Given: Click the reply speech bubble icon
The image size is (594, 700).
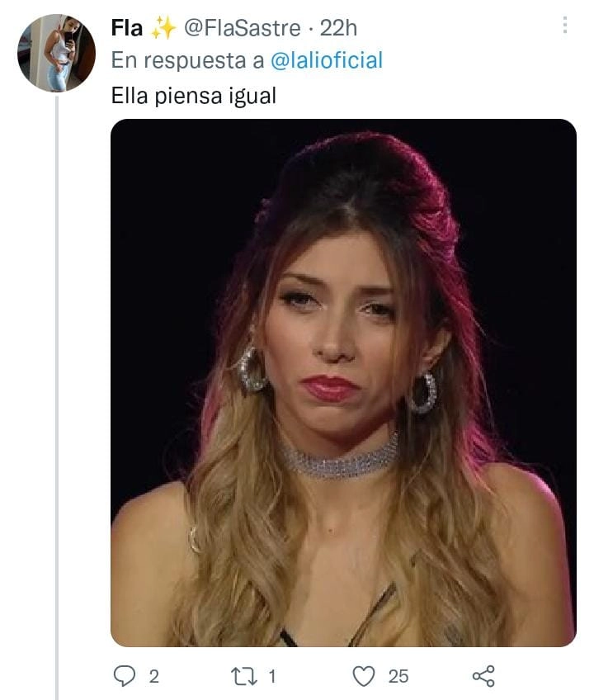Looking at the screenshot, I should (124, 676).
